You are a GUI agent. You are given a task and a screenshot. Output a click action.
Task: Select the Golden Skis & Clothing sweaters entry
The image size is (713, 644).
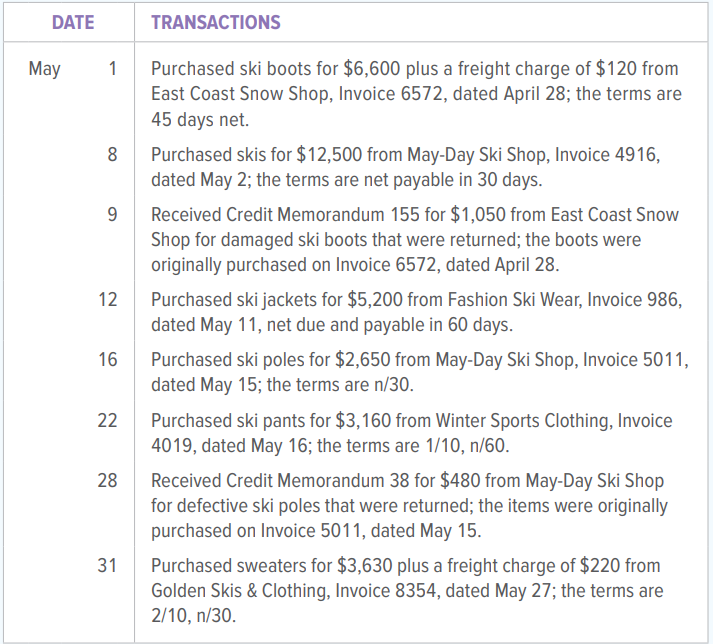[407, 591]
